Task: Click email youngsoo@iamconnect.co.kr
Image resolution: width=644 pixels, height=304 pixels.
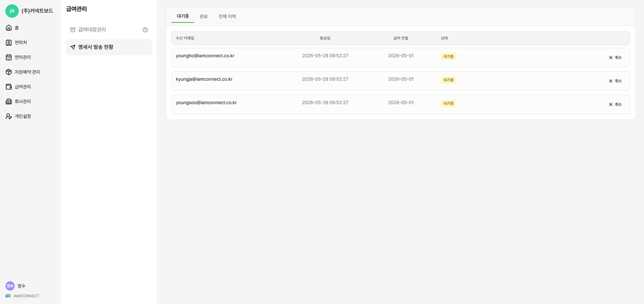Action: [206, 103]
